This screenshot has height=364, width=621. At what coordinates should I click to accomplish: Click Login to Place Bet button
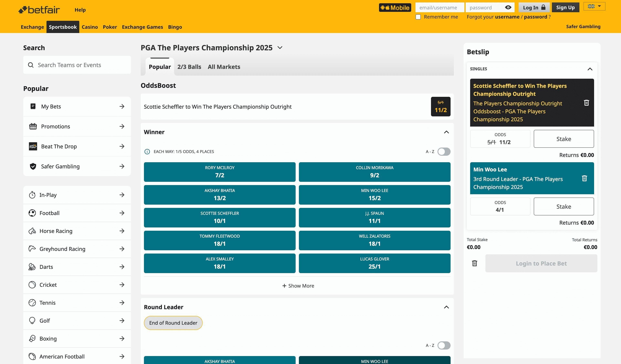(x=541, y=263)
